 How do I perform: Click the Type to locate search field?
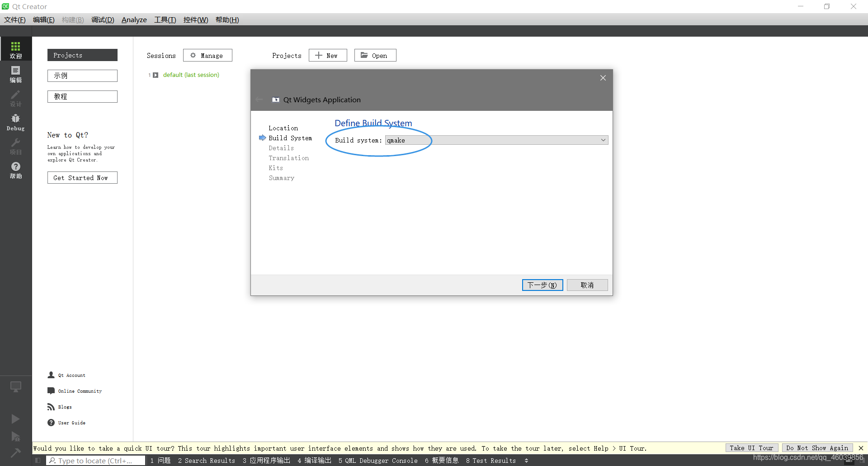click(x=96, y=461)
